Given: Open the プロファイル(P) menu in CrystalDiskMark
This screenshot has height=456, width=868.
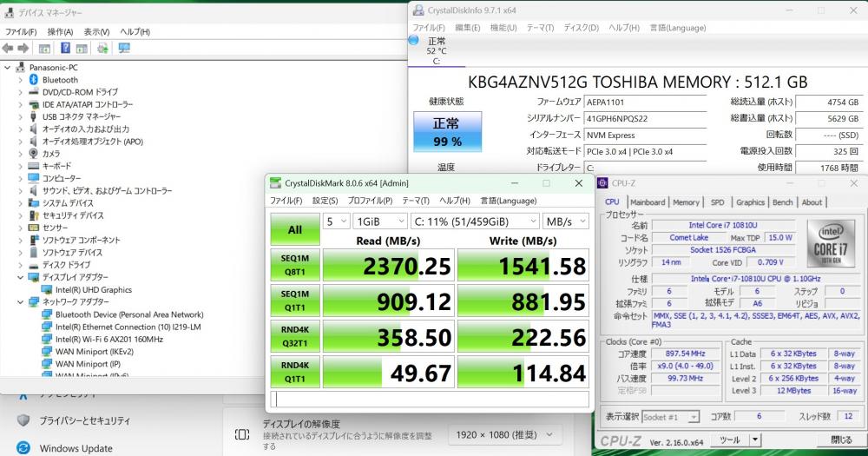Looking at the screenshot, I should [x=371, y=201].
